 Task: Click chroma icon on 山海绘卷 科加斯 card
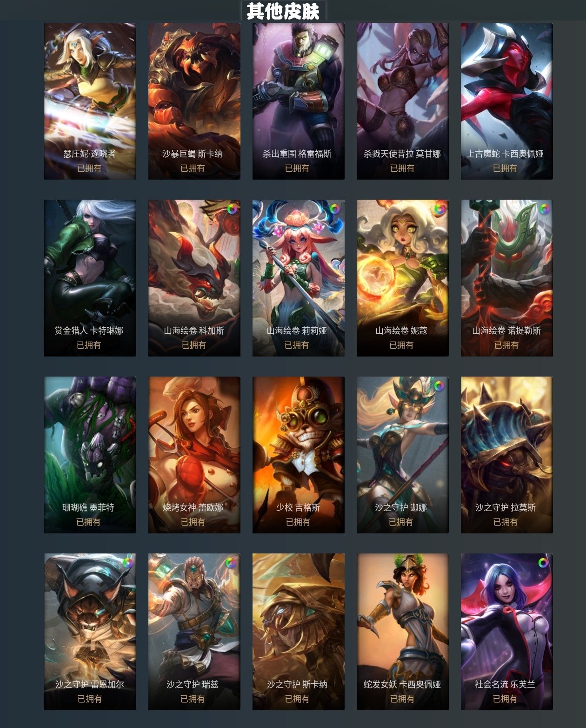point(232,209)
